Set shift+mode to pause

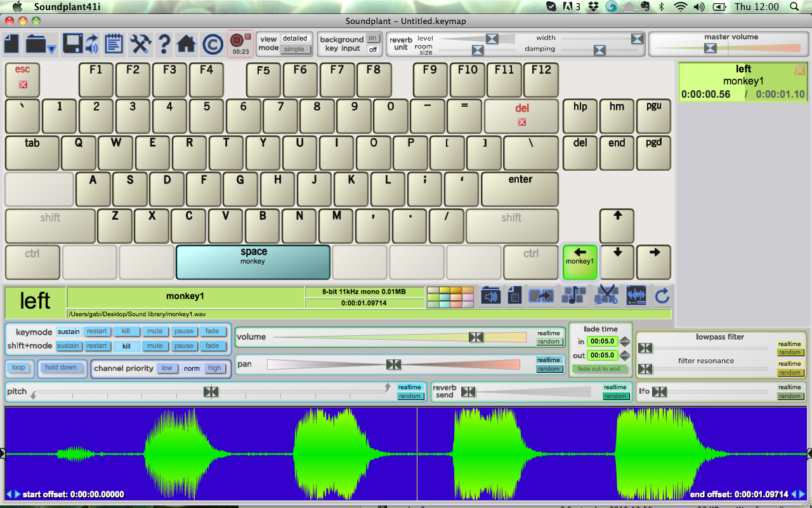[184, 346]
